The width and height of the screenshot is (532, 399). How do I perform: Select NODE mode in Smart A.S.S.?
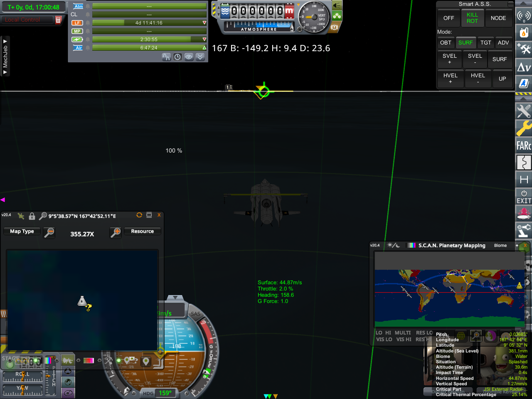click(x=498, y=18)
